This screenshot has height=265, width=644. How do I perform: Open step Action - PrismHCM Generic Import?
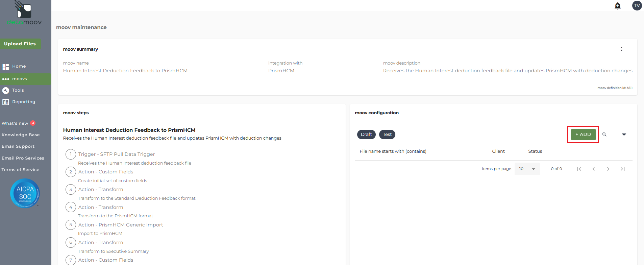121,225
